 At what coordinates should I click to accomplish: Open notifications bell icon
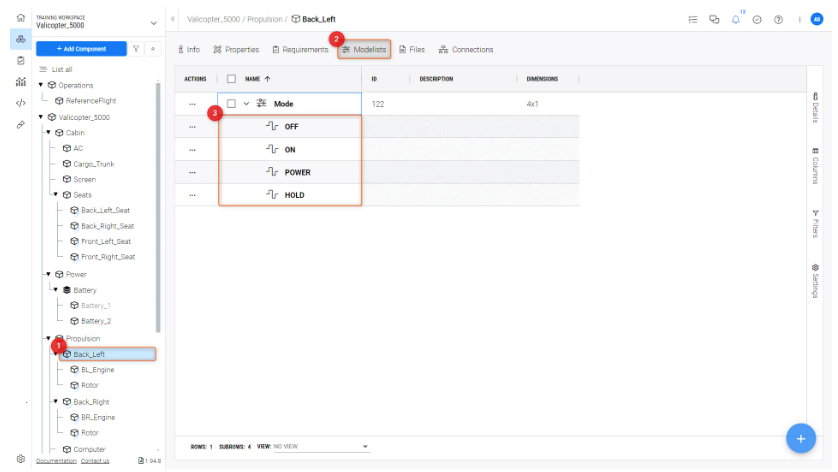point(736,19)
